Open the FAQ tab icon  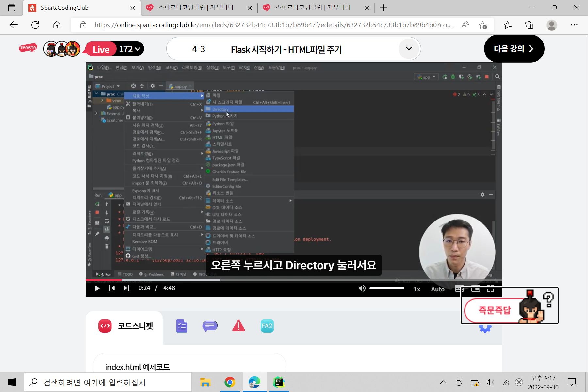[x=267, y=326]
